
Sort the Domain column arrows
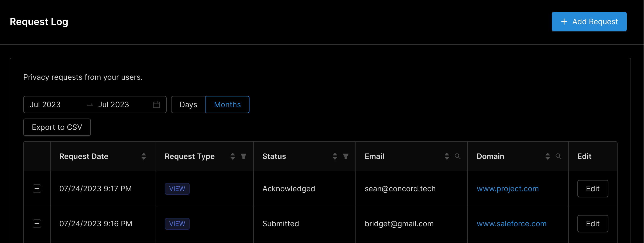click(x=548, y=156)
